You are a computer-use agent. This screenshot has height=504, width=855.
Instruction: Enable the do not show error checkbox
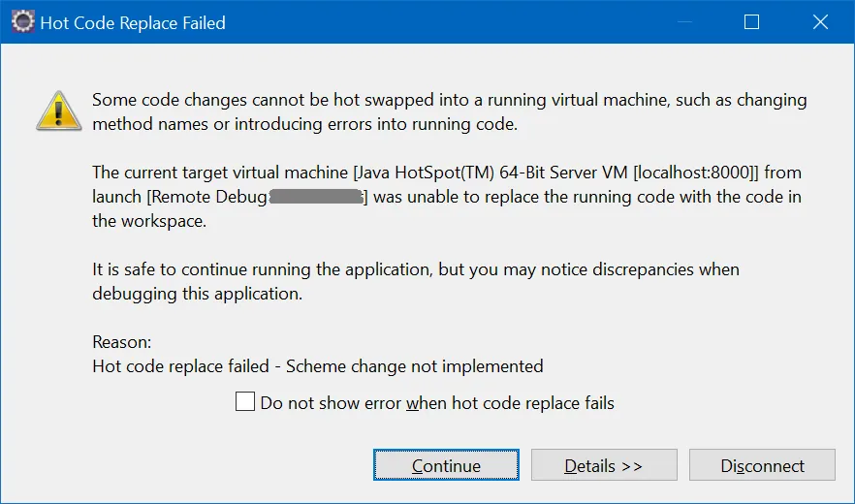point(245,402)
